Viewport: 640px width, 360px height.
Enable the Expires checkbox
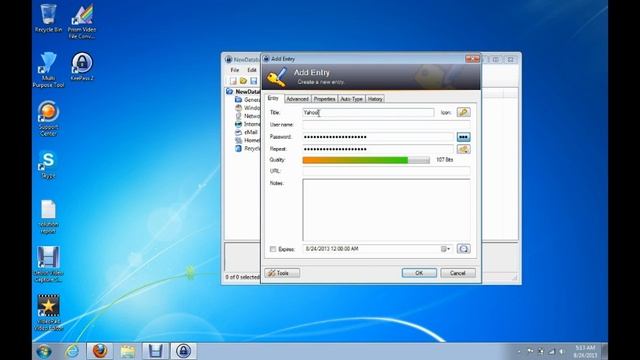pyautogui.click(x=273, y=249)
